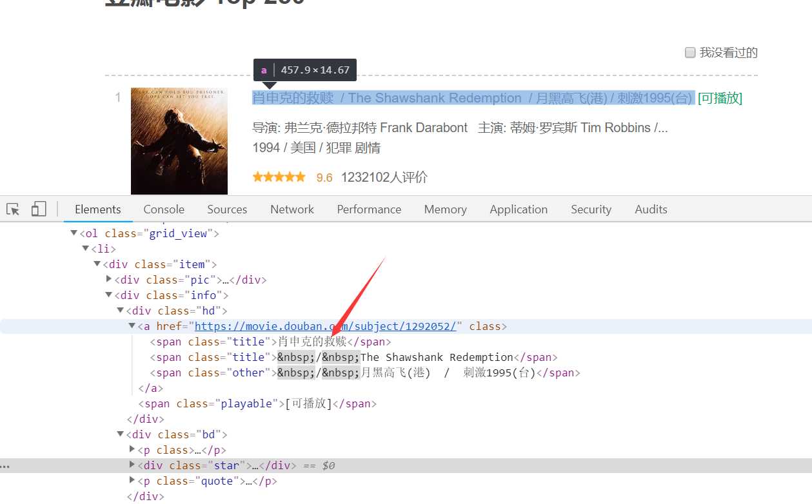Image resolution: width=812 pixels, height=504 pixels.
Task: Open the Performance tab
Action: [369, 209]
